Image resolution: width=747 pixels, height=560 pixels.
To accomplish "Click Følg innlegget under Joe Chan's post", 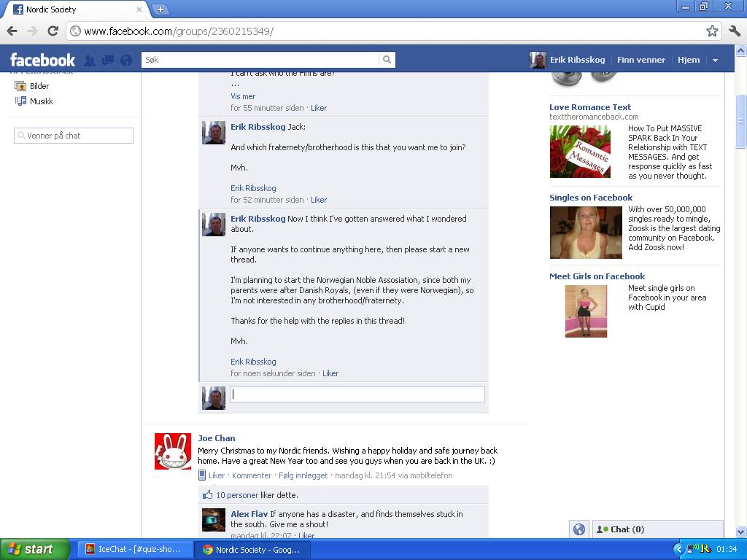I will [x=303, y=475].
